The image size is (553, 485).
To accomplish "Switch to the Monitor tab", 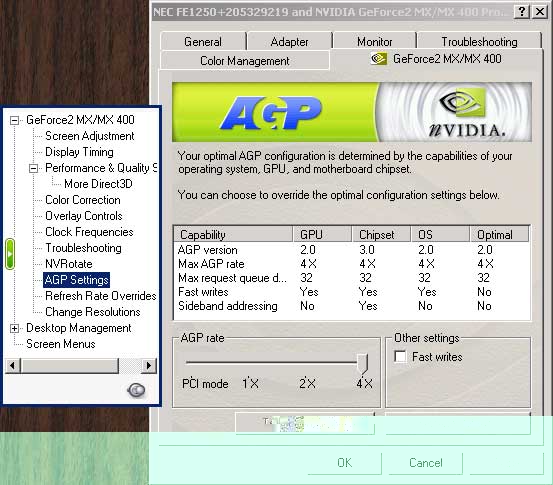I will click(375, 42).
